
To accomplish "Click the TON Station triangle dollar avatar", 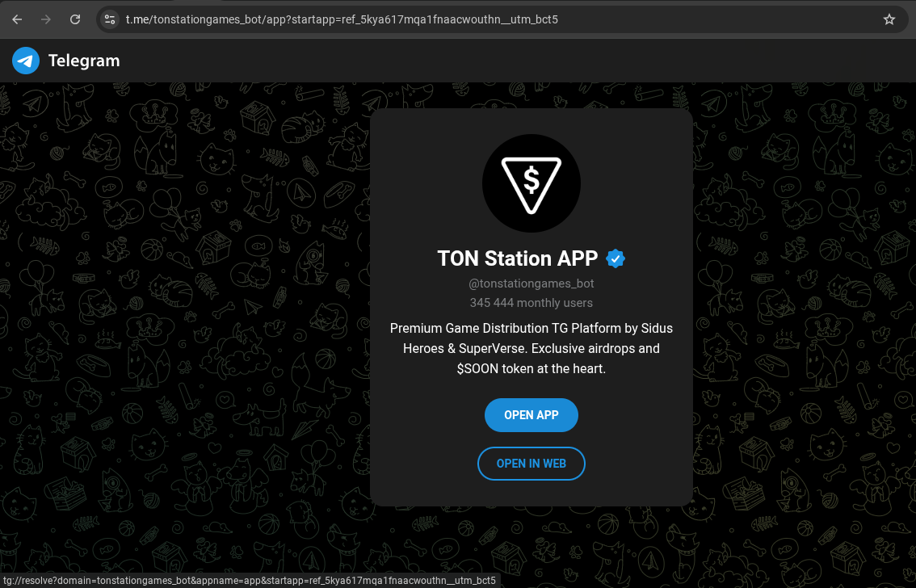I will [x=531, y=183].
